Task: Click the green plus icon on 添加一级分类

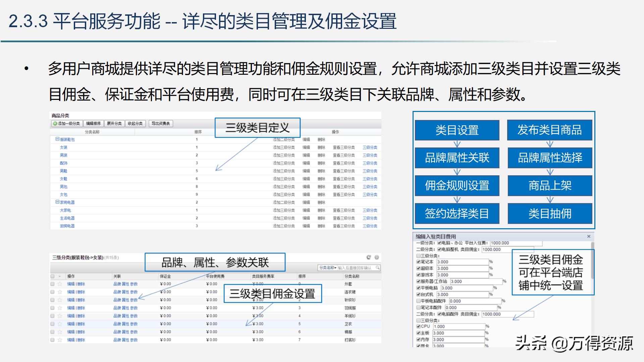Action: (55, 123)
